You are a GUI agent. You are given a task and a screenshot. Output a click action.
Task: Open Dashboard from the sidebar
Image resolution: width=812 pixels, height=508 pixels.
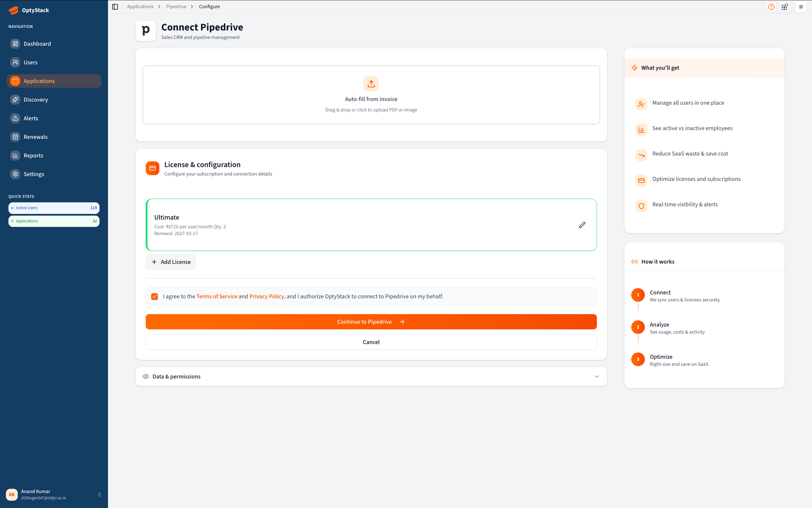tap(54, 44)
